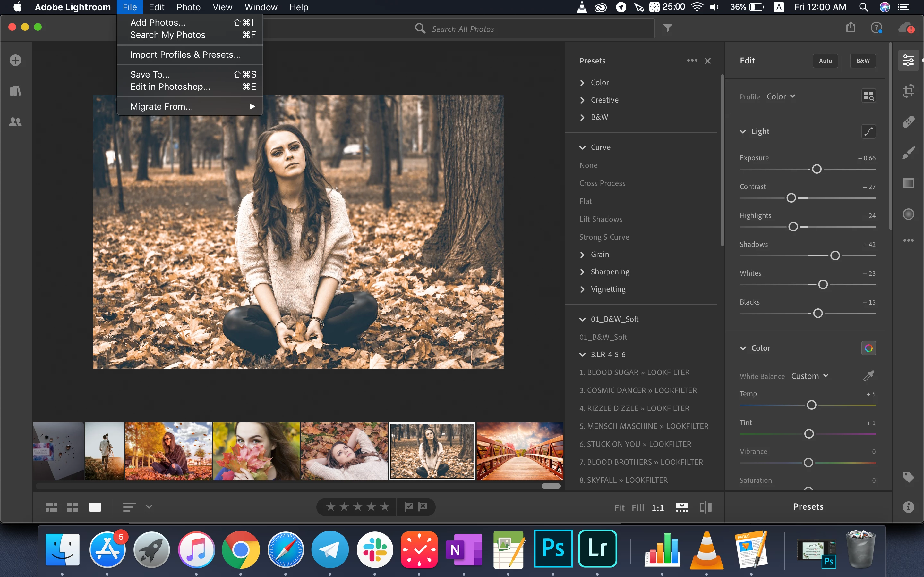Apply the Cross Process curve preset
The image size is (924, 577).
point(602,183)
